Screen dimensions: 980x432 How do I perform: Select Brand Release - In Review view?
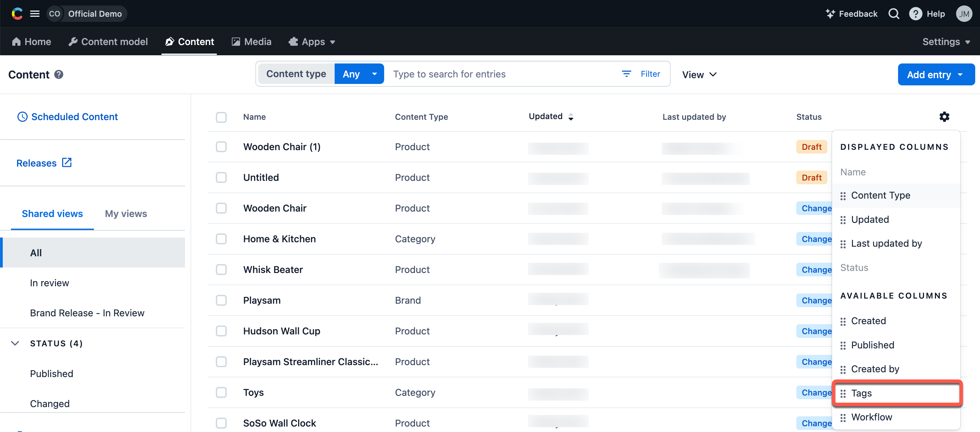(x=87, y=313)
